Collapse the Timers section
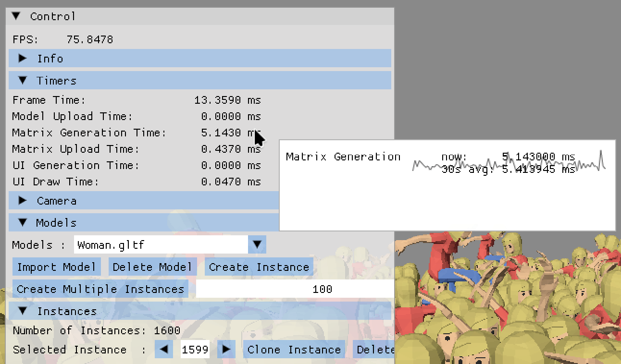This screenshot has height=364, width=621. tap(23, 81)
